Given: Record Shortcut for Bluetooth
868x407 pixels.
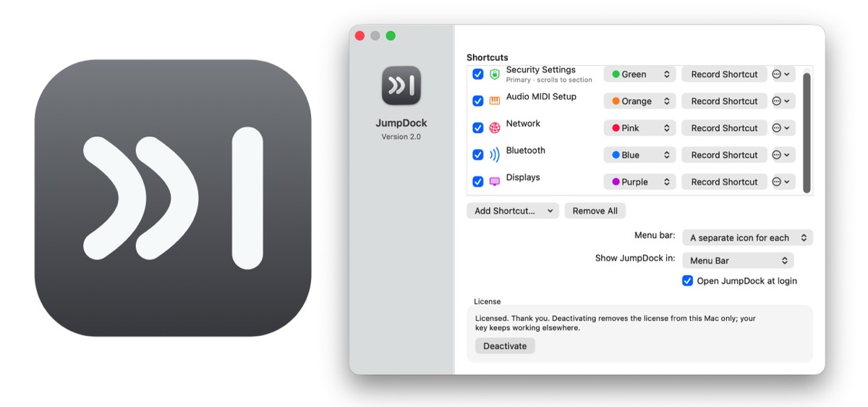Looking at the screenshot, I should pyautogui.click(x=724, y=155).
